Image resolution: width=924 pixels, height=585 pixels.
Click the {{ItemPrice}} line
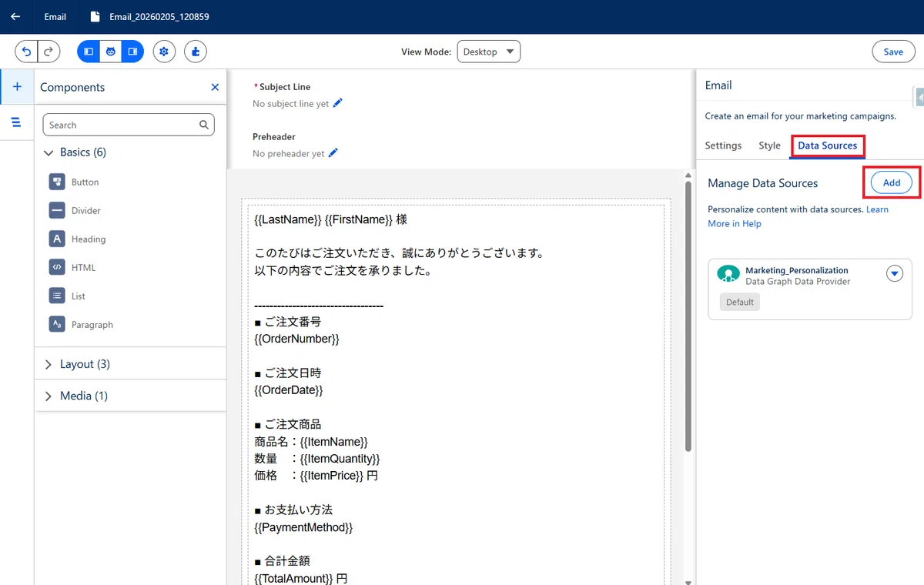coord(316,476)
